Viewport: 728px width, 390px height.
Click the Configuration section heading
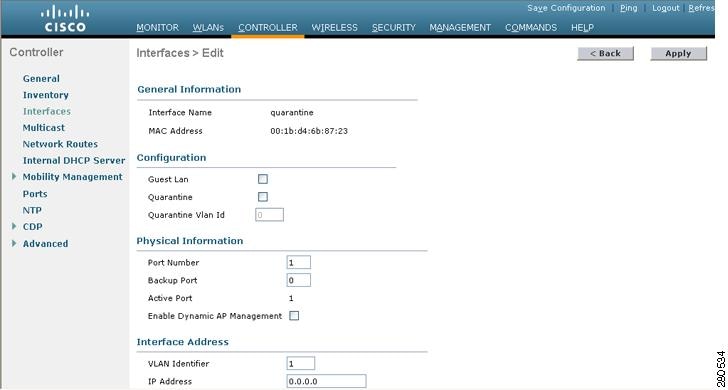pyautogui.click(x=171, y=157)
